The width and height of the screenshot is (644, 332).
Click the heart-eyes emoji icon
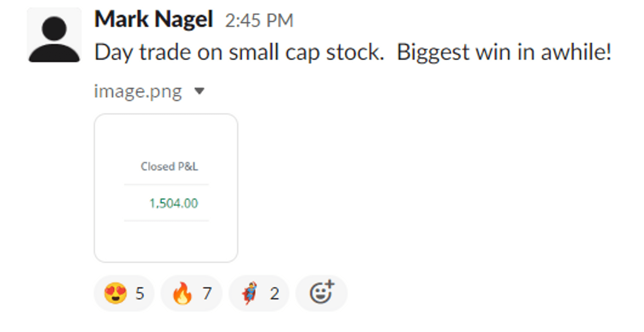click(x=115, y=293)
